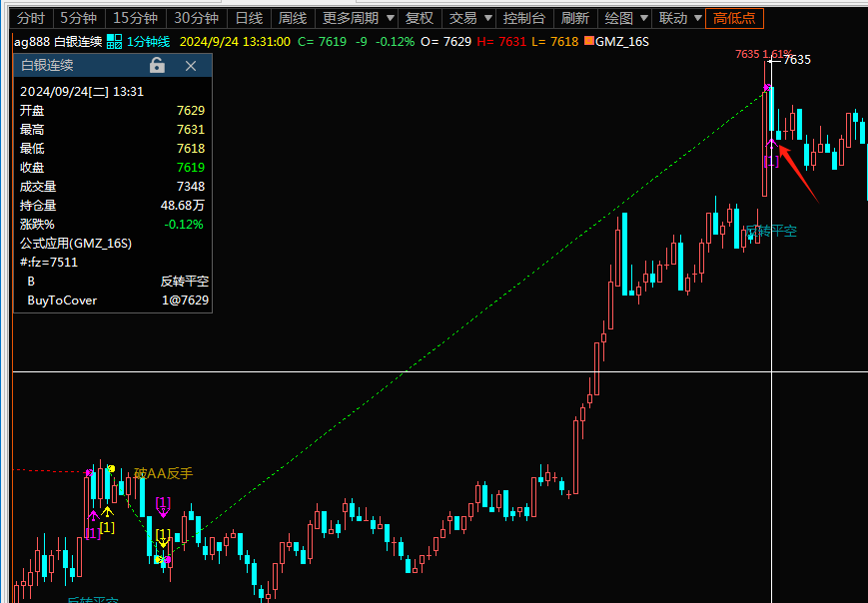This screenshot has height=603, width=868.
Task: Click 公式应用(GMZ_16S) row
Action: pyautogui.click(x=76, y=244)
